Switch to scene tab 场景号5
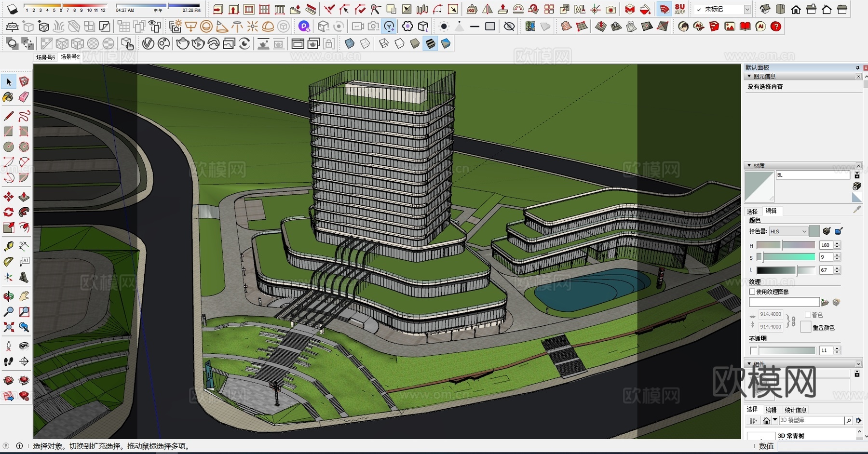The image size is (868, 454). click(x=45, y=57)
